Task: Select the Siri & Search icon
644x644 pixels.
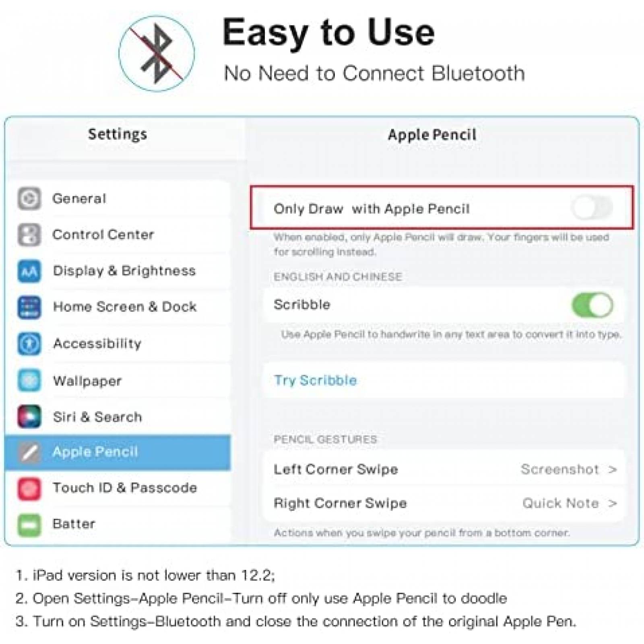Action: click(x=29, y=416)
